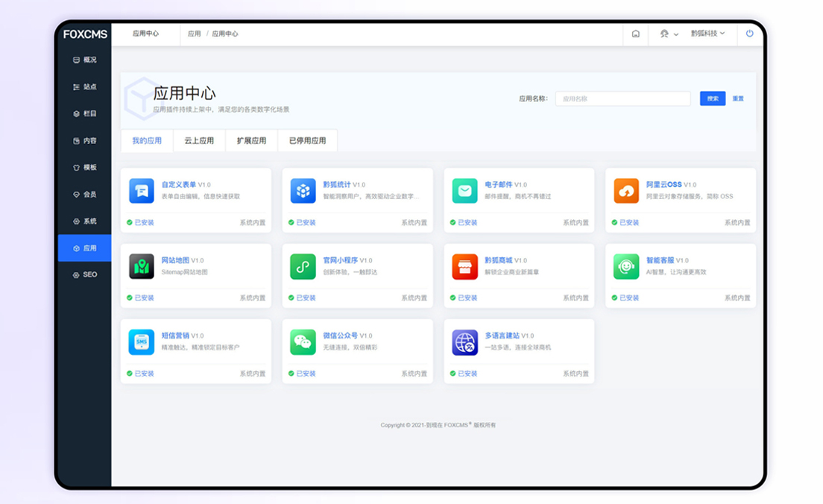
Task: Select the 智能客服 headset icon
Action: click(626, 266)
